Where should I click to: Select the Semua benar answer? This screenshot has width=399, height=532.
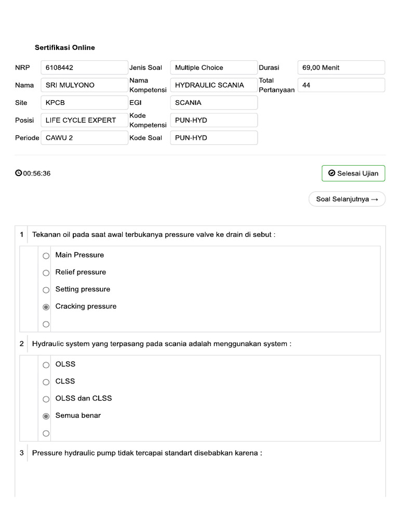[46, 416]
